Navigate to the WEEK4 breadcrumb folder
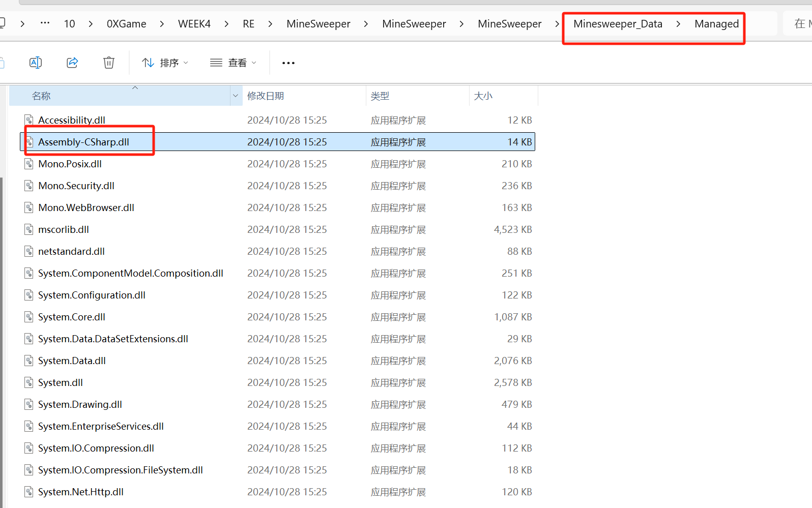Image resolution: width=812 pixels, height=508 pixels. point(194,24)
